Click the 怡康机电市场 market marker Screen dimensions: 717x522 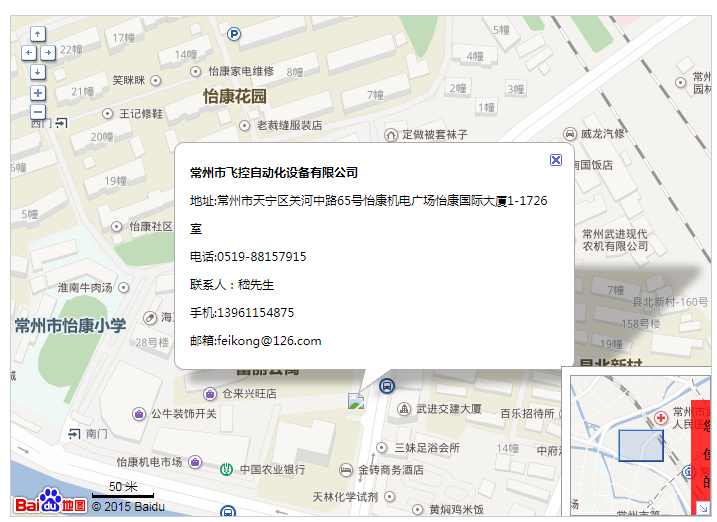195,461
